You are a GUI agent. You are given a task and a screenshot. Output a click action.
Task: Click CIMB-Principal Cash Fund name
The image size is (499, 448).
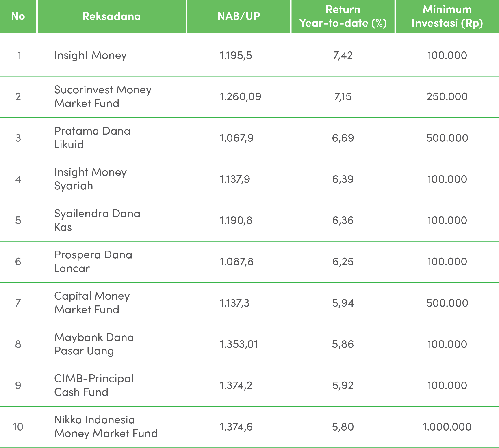pos(94,385)
